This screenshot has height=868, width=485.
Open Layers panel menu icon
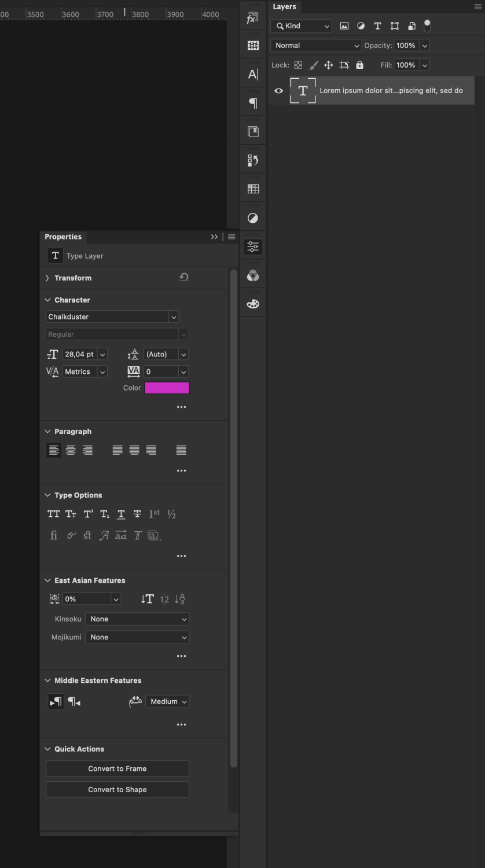point(477,7)
